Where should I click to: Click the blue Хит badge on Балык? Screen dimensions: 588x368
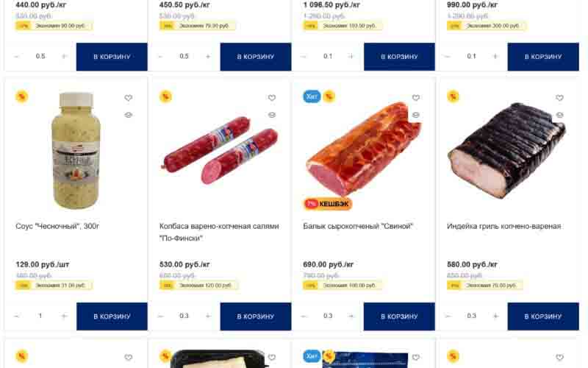tap(312, 96)
